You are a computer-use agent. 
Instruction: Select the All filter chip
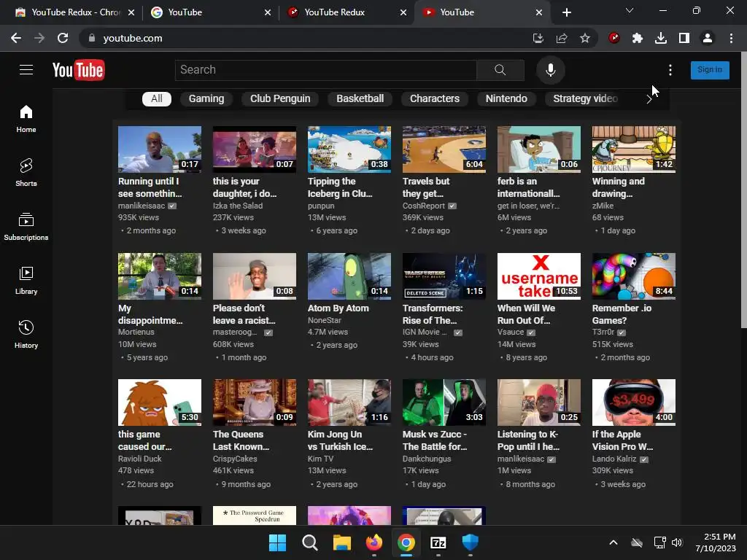tap(157, 98)
